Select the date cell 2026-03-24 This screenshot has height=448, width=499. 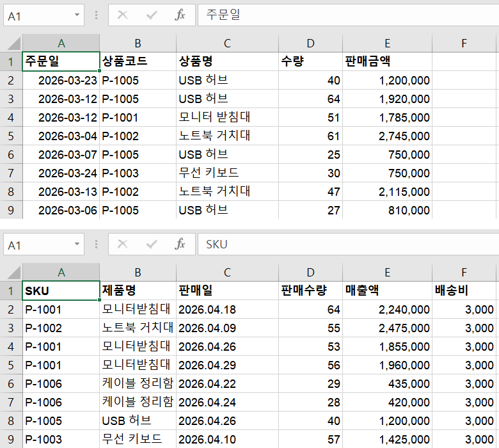tap(61, 173)
